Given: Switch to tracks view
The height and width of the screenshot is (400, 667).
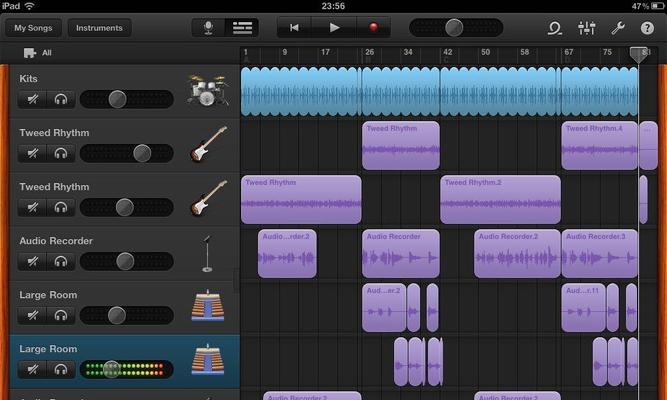Looking at the screenshot, I should (x=242, y=28).
